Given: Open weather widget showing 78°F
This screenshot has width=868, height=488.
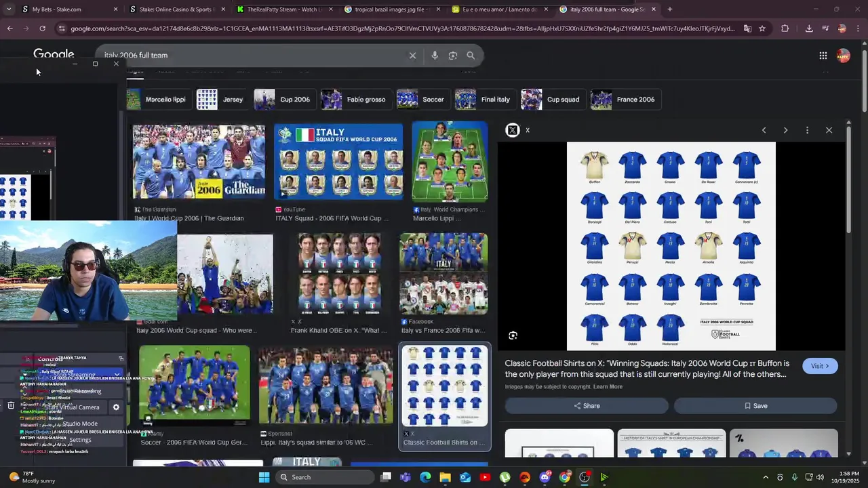Looking at the screenshot, I should (x=31, y=477).
